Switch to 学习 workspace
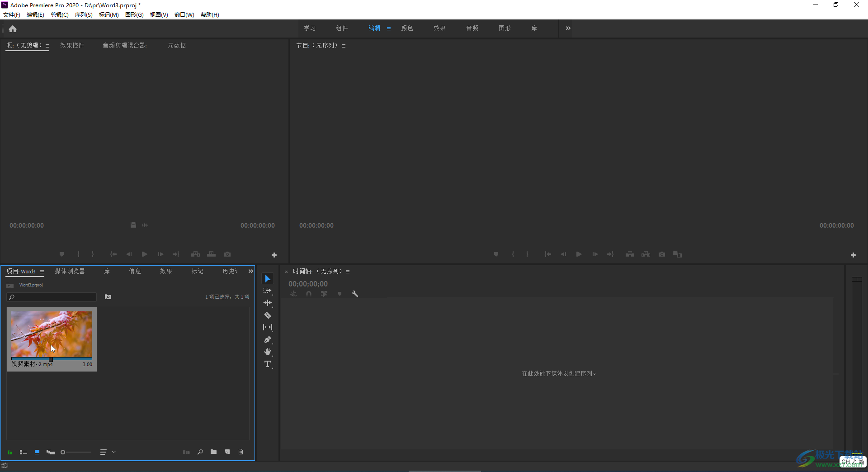 coord(310,28)
